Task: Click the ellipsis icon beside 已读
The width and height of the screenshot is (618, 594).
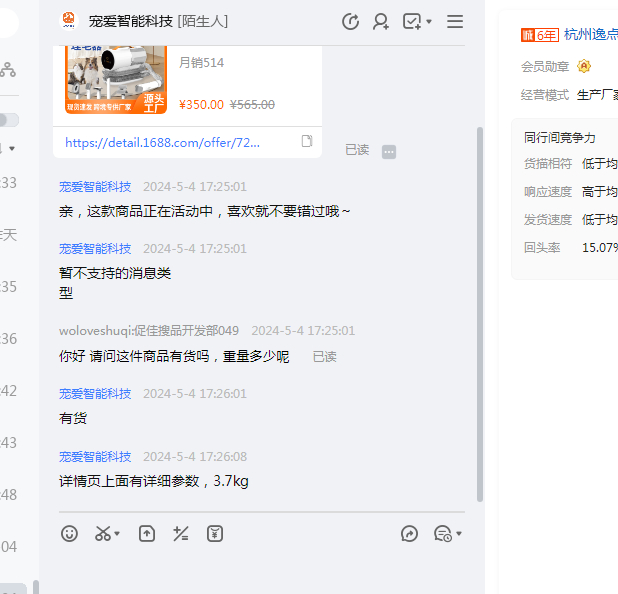Action: coord(389,152)
